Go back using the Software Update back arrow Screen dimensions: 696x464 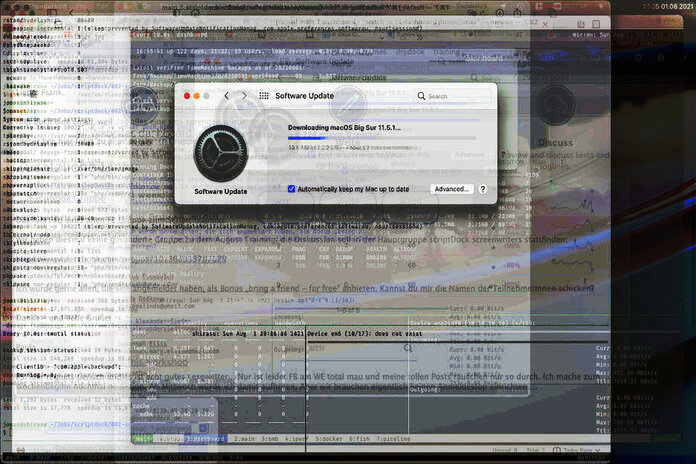click(x=226, y=96)
